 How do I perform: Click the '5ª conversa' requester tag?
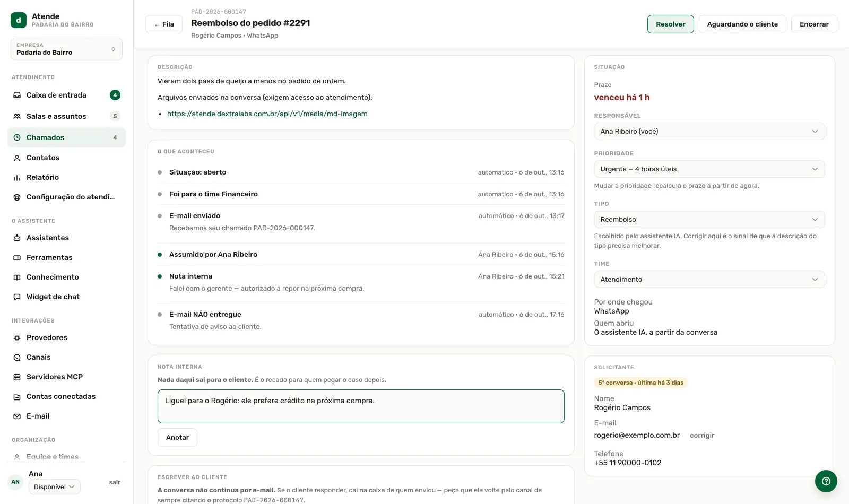click(x=640, y=383)
